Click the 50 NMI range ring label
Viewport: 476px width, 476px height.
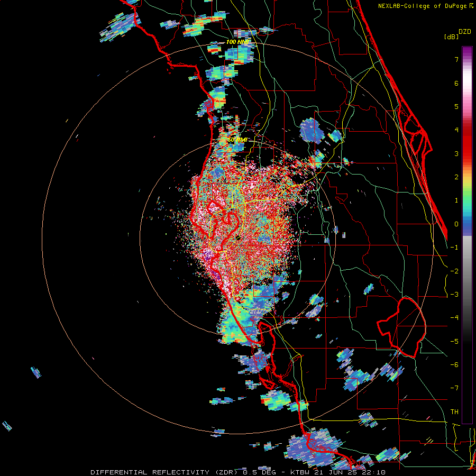tap(237, 140)
